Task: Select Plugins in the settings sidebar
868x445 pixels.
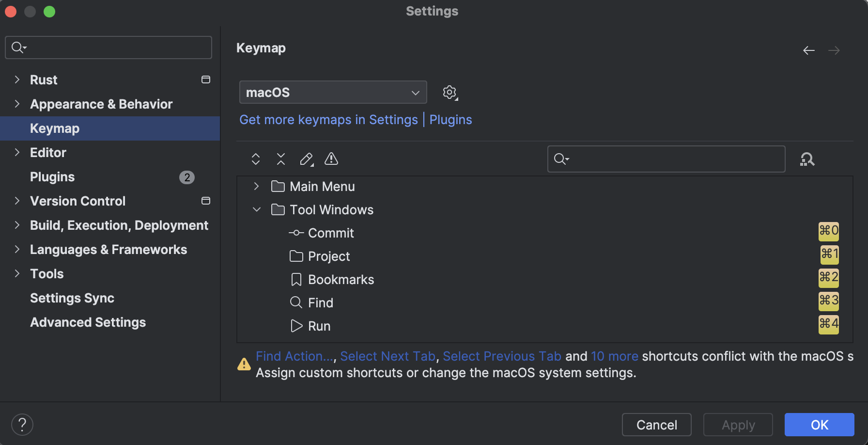Action: pos(52,176)
